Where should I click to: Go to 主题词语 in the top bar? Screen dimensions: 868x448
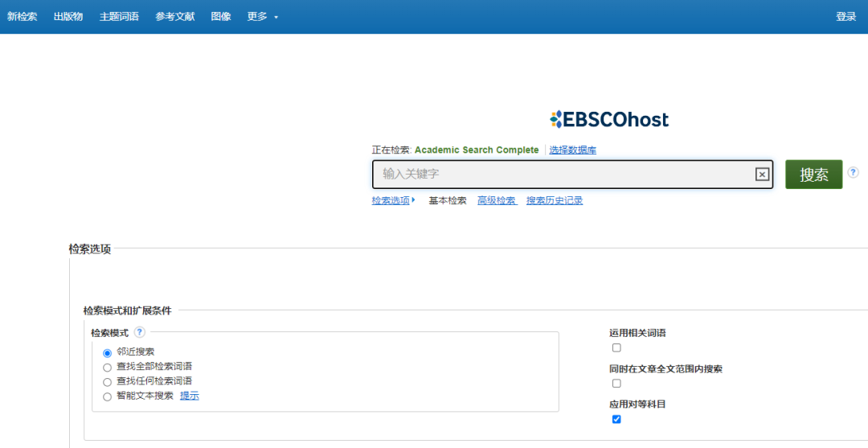point(119,16)
